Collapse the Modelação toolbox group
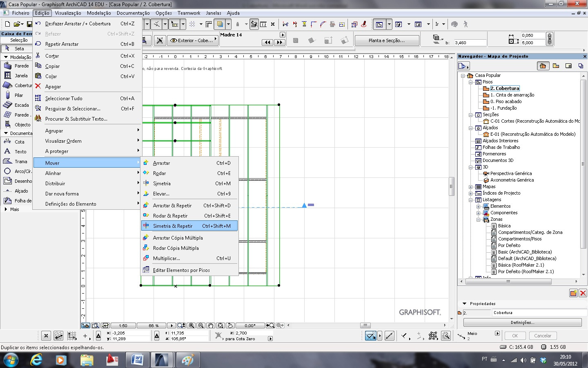 click(x=6, y=57)
